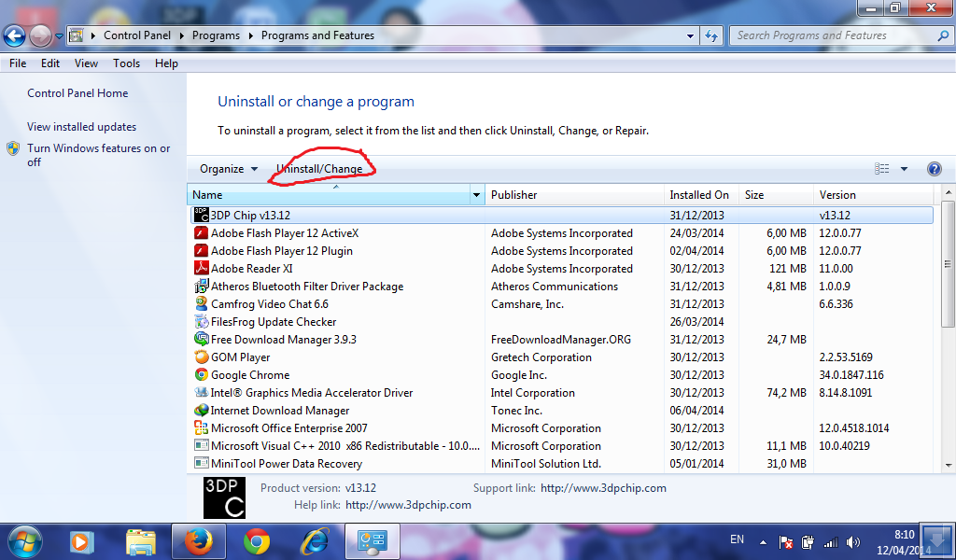Click the large 3DP Chip thumbnail in details pane
This screenshot has width=956, height=560.
(x=224, y=497)
